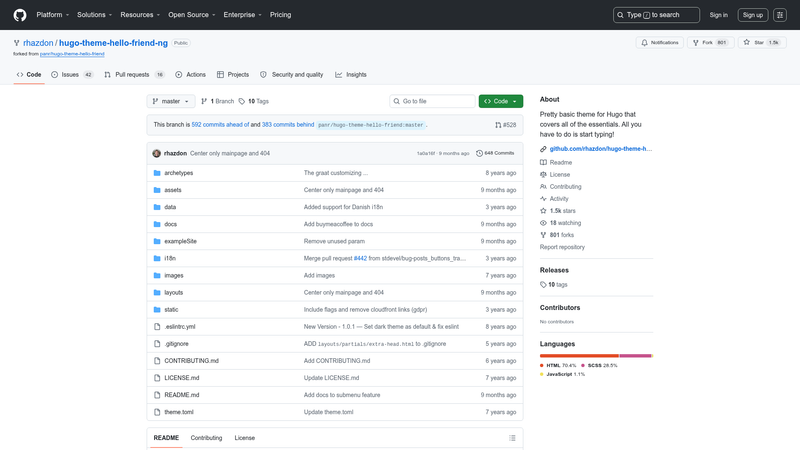Open the CONTRIBUTING.md file
Viewport: 800px width, 450px height.
[x=191, y=361]
